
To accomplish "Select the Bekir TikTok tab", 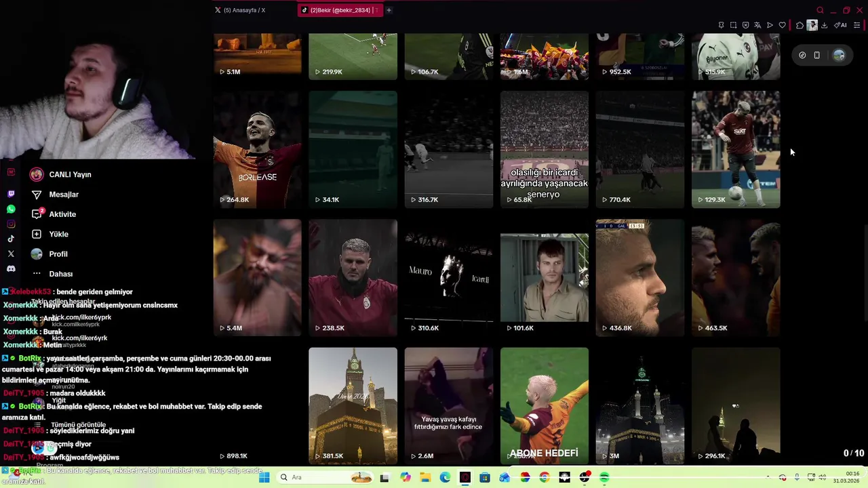I will tap(340, 10).
